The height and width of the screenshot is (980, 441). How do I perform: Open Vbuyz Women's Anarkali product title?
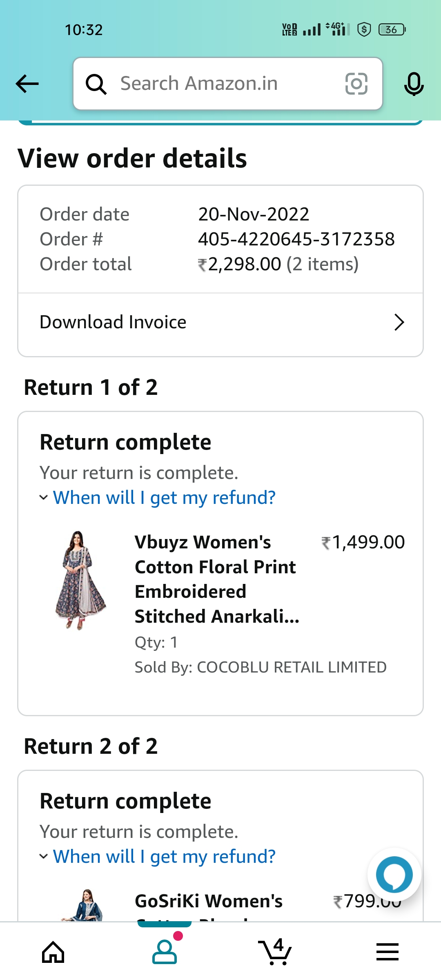click(216, 579)
